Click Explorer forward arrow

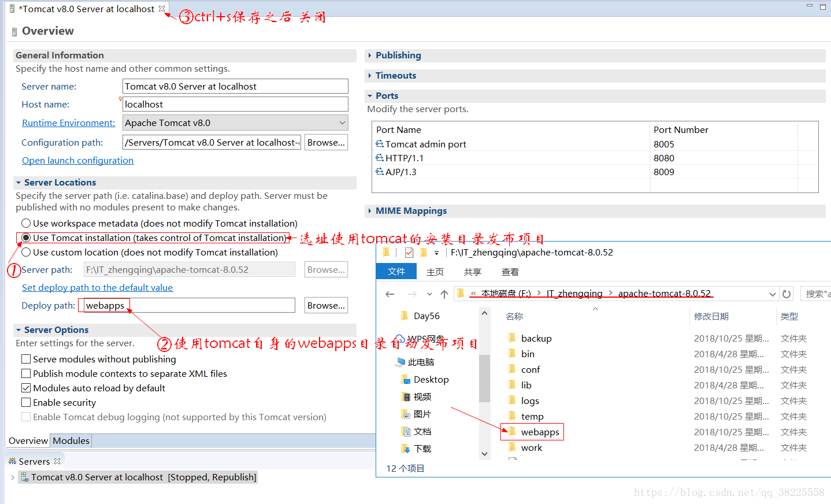tap(412, 294)
